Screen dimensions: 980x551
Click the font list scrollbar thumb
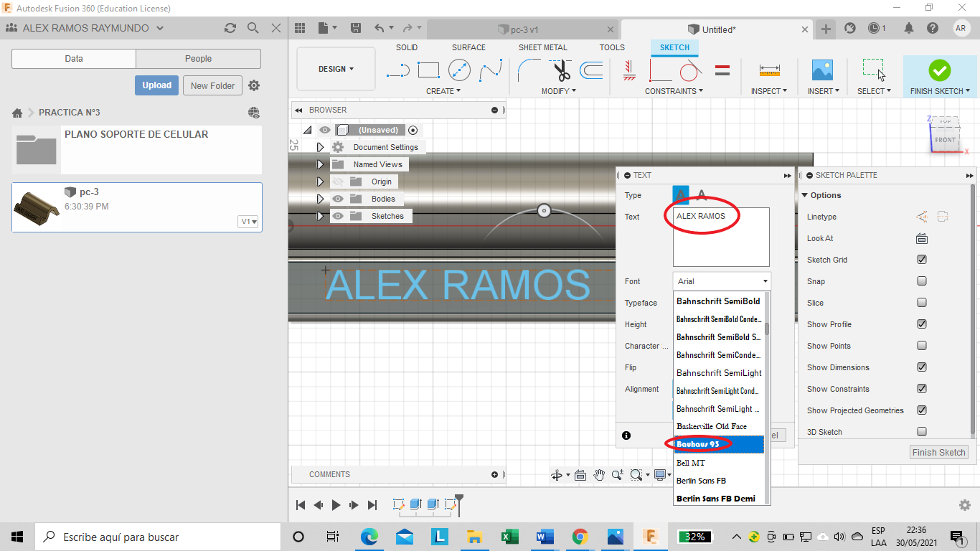(767, 329)
